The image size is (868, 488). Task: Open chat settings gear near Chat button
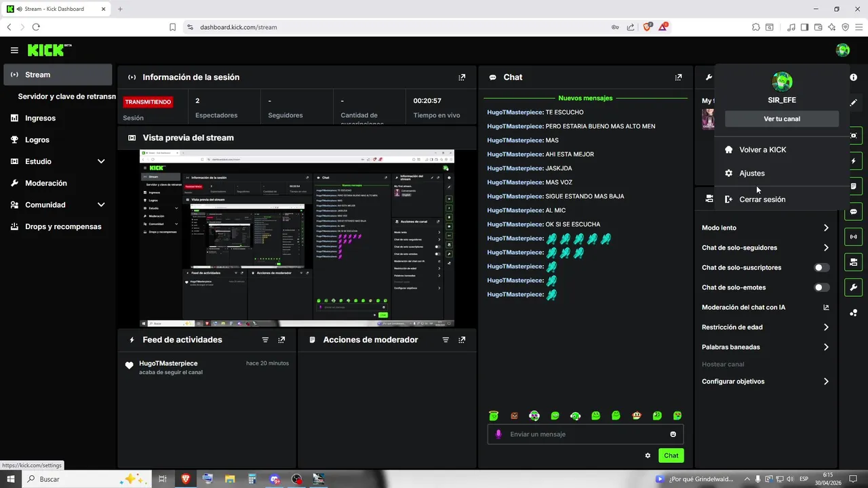(x=648, y=455)
